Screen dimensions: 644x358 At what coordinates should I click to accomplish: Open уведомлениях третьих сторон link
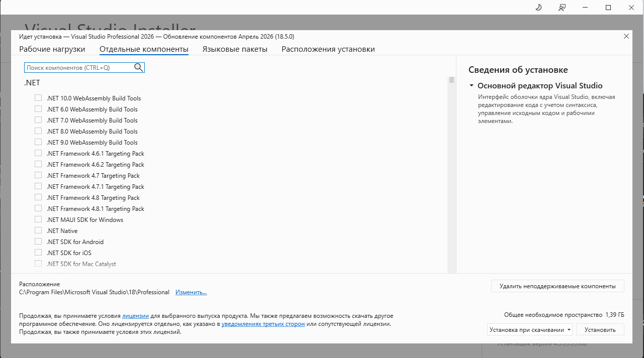click(263, 324)
